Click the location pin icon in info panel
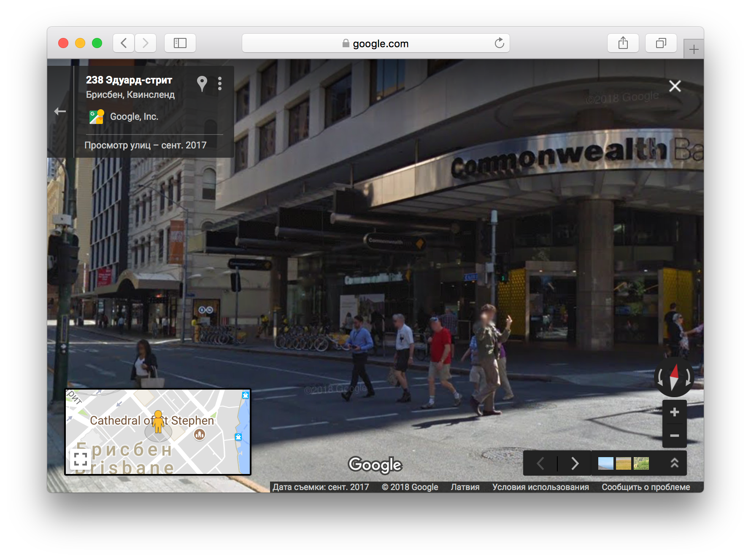 (x=202, y=83)
